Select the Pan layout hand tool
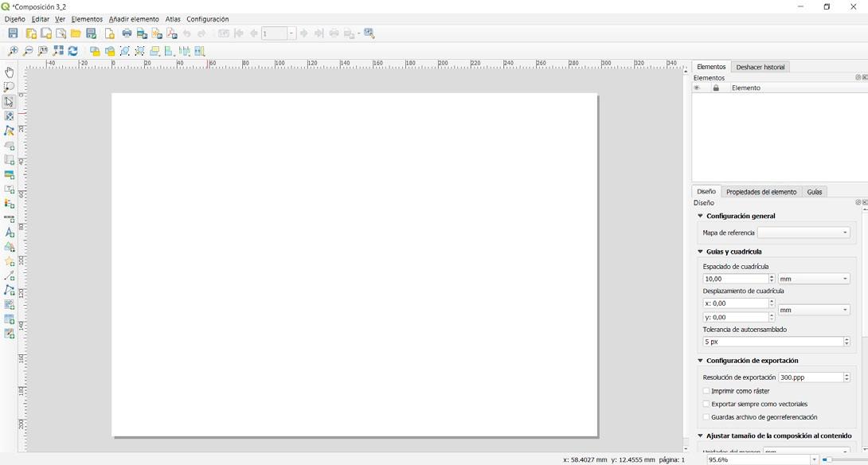This screenshot has width=868, height=465. (9, 72)
